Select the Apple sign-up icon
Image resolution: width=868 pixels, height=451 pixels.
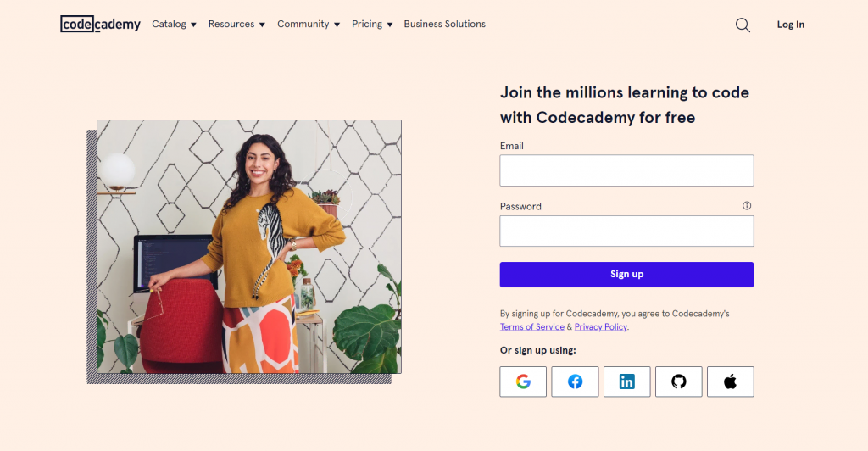tap(730, 381)
